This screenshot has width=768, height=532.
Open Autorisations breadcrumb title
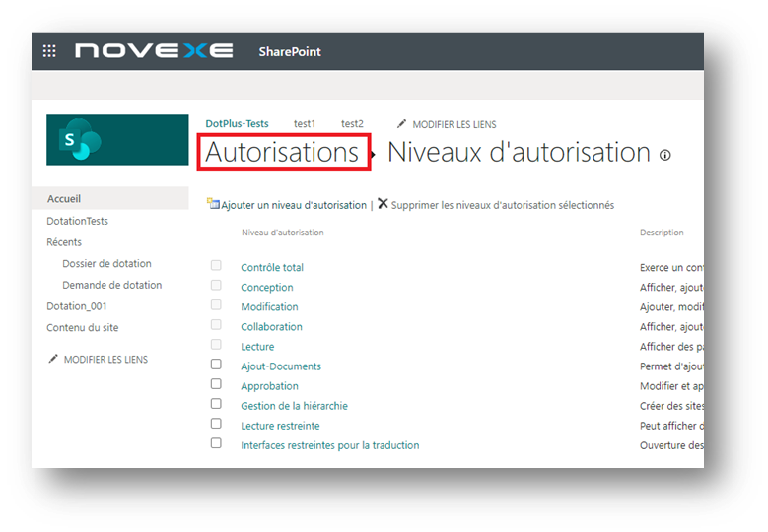282,153
